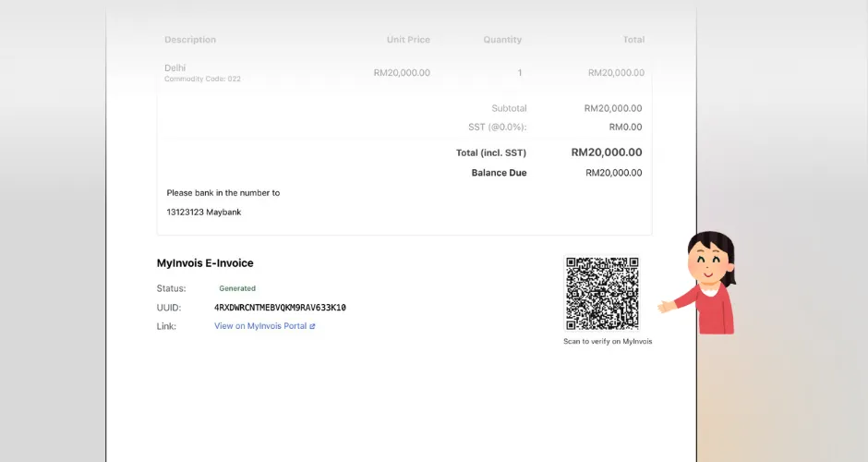Click the Quantity column header
The width and height of the screenshot is (868, 462).
pos(502,40)
